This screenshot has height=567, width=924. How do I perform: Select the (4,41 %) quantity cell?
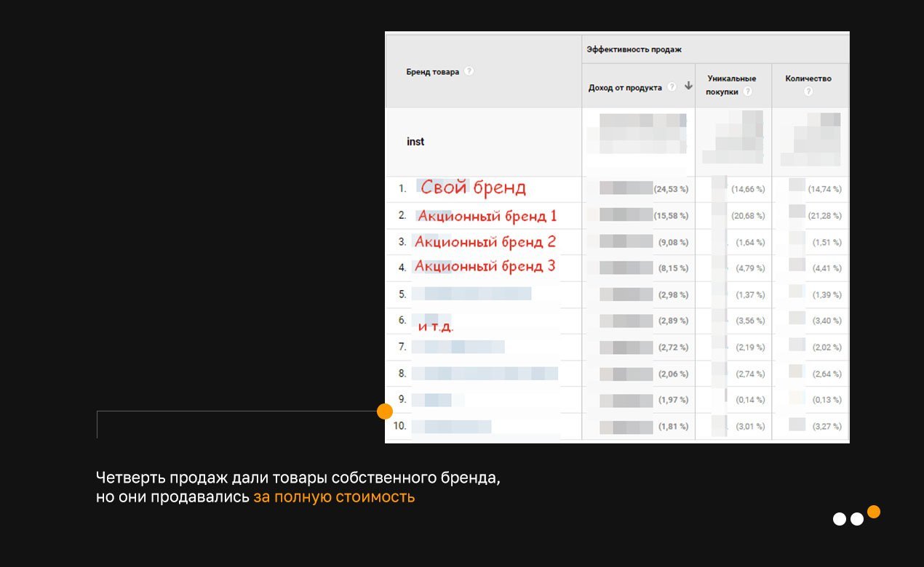827,268
